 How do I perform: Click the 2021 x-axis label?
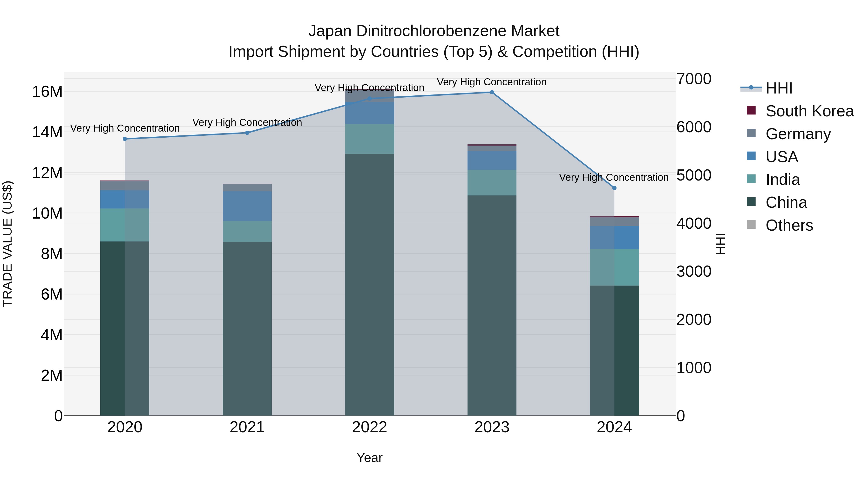click(247, 427)
